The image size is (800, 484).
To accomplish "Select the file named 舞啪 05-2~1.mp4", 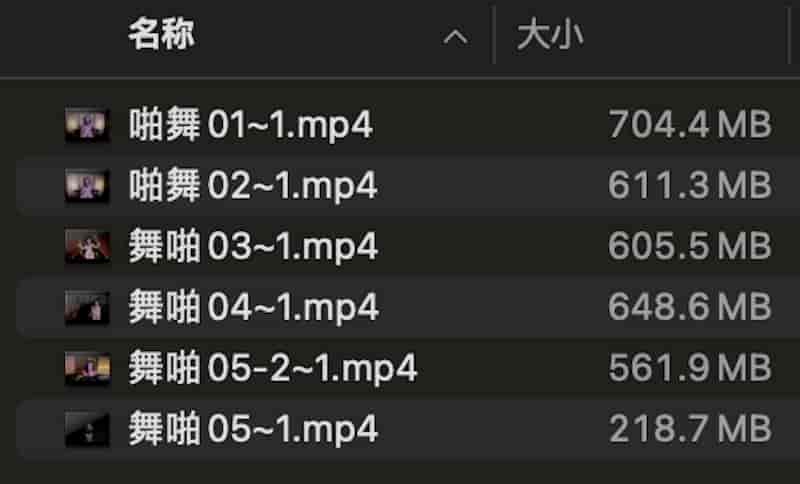I will [x=272, y=369].
